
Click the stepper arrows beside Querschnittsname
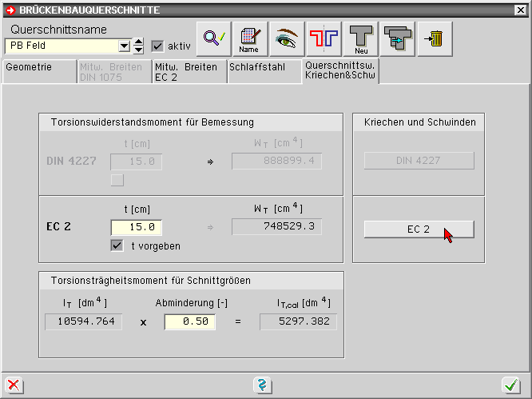click(x=138, y=46)
